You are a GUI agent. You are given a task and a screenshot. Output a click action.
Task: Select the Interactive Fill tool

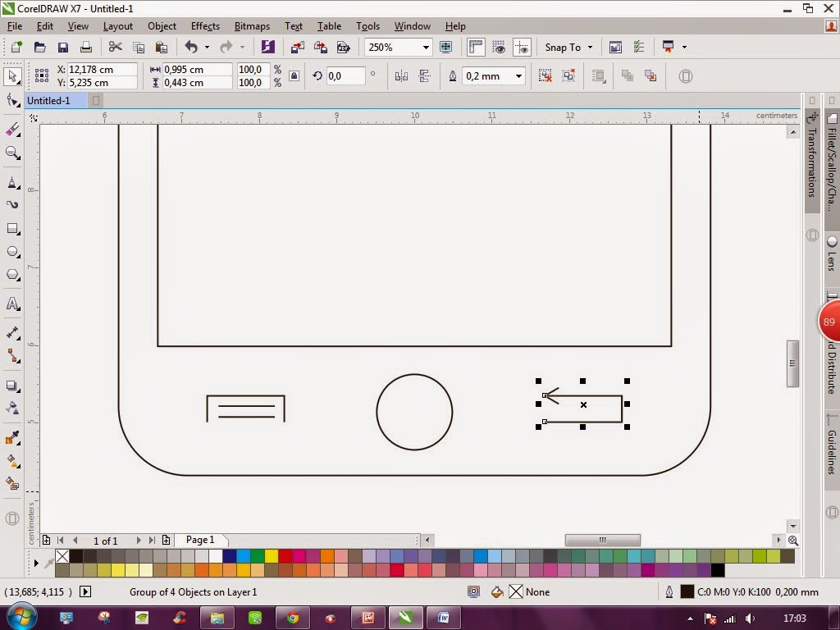(12, 461)
